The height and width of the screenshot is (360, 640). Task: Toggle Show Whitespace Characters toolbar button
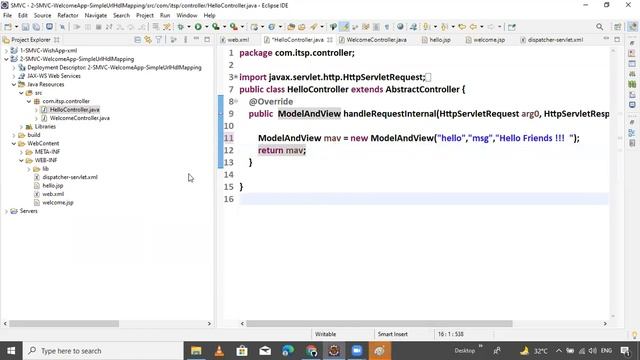click(x=387, y=27)
